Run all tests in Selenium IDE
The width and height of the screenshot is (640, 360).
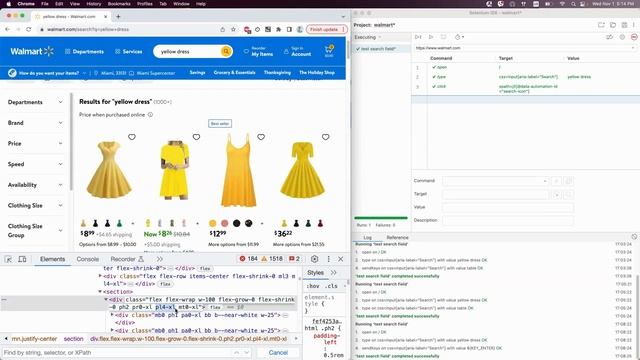(418, 37)
